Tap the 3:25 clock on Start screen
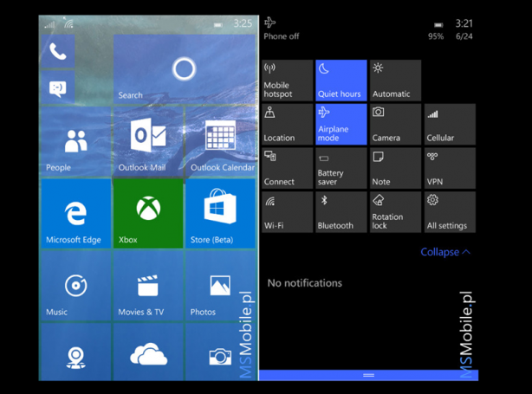532x394 pixels. [243, 23]
